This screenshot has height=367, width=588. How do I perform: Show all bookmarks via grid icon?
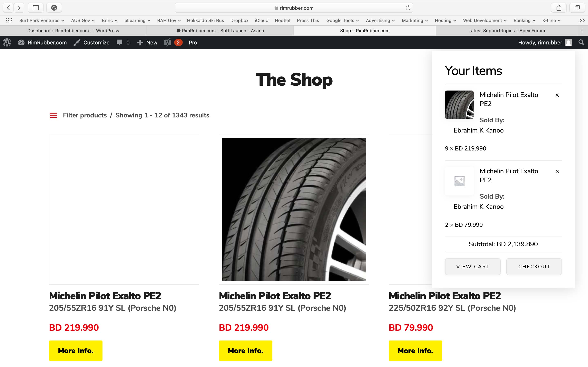click(x=9, y=20)
